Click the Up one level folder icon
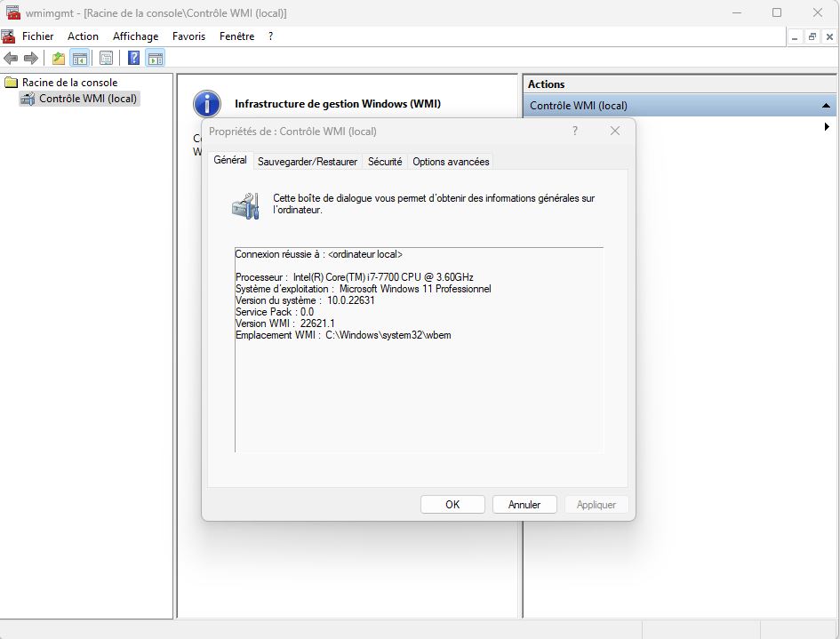Viewport: 840px width, 639px height. (59, 58)
